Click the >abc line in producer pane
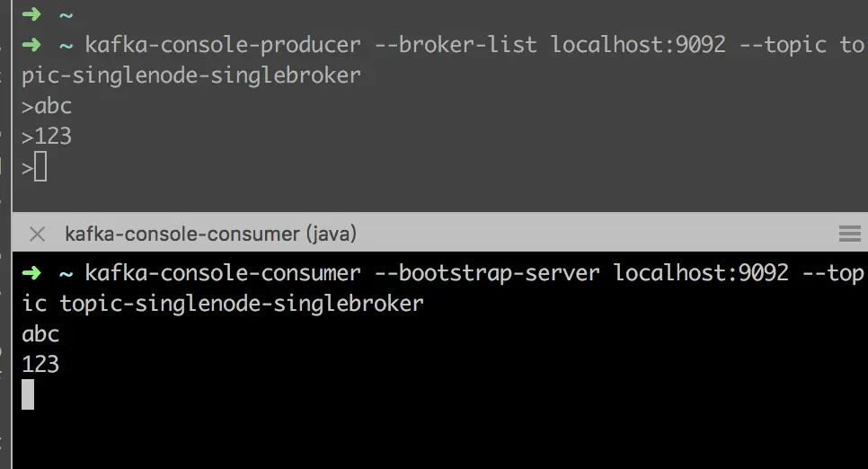This screenshot has height=469, width=868. (47, 106)
